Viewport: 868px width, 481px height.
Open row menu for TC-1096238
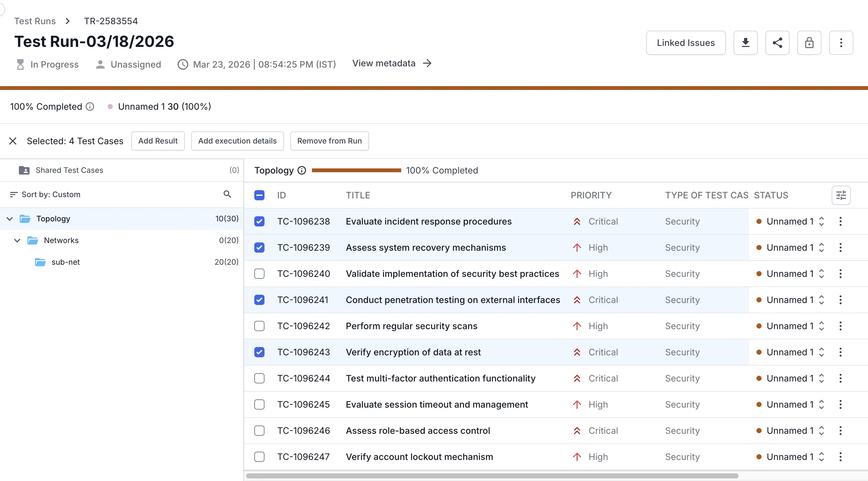click(x=840, y=222)
